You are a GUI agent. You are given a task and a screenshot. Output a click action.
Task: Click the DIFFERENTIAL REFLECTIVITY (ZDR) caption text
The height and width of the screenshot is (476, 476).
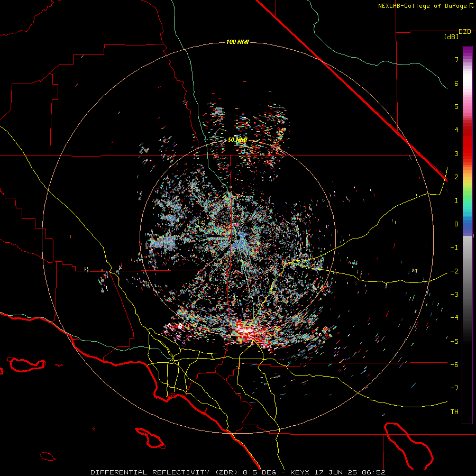[166, 472]
